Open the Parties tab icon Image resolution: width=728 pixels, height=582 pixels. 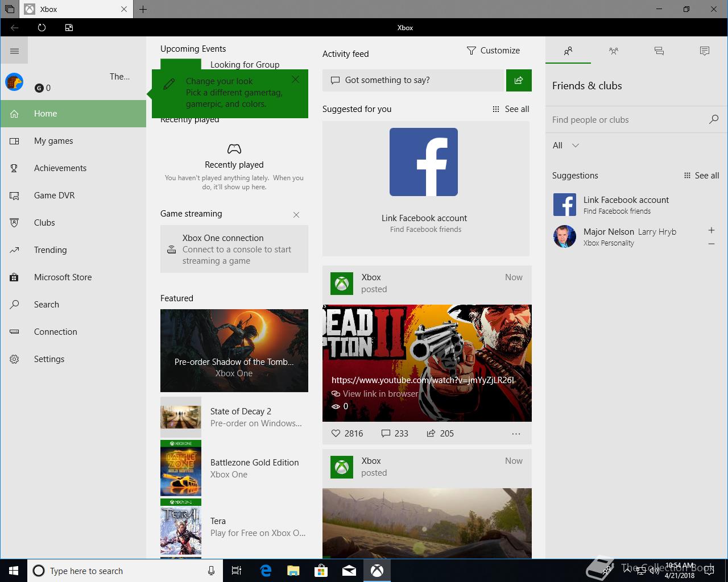pos(613,51)
